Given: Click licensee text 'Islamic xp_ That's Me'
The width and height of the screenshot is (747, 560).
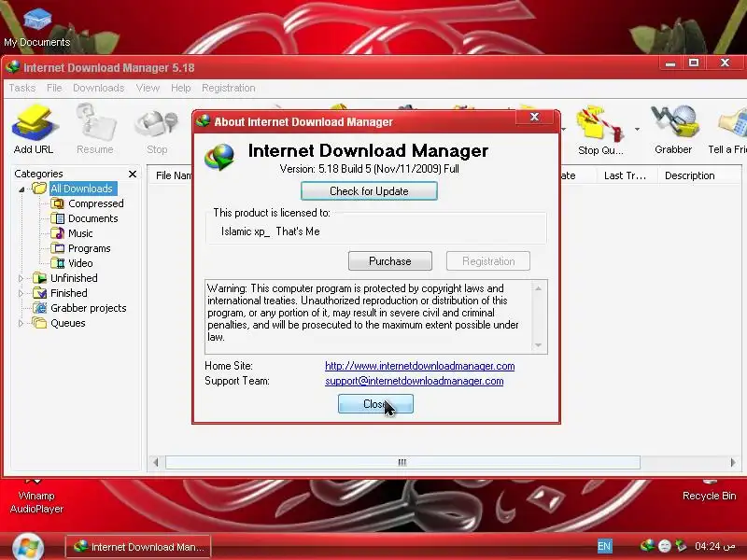Looking at the screenshot, I should [271, 231].
